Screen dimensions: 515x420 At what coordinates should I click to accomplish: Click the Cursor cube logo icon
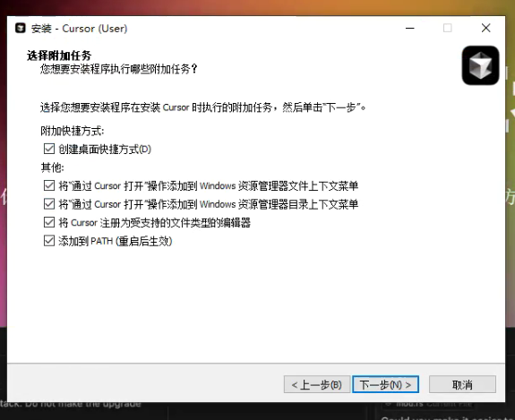(x=480, y=65)
